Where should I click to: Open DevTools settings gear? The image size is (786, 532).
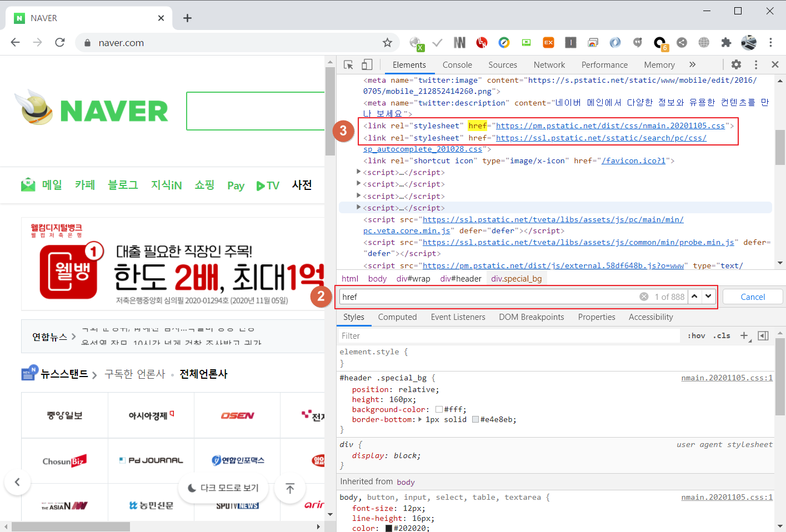coord(737,64)
